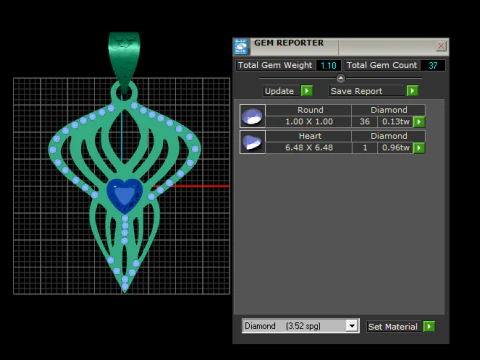The width and height of the screenshot is (480, 360).
Task: Click the Diamond material cell in the Heart row
Action: 389,136
